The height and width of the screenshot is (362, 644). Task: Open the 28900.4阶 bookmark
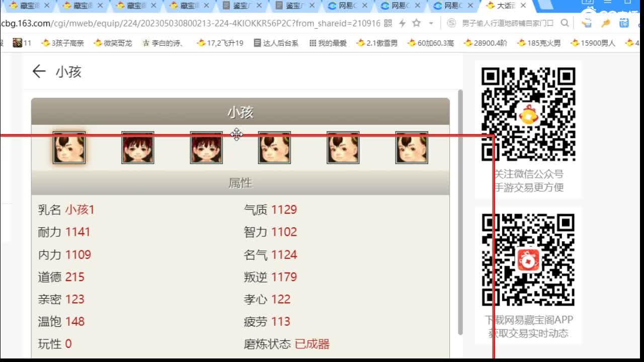[487, 43]
